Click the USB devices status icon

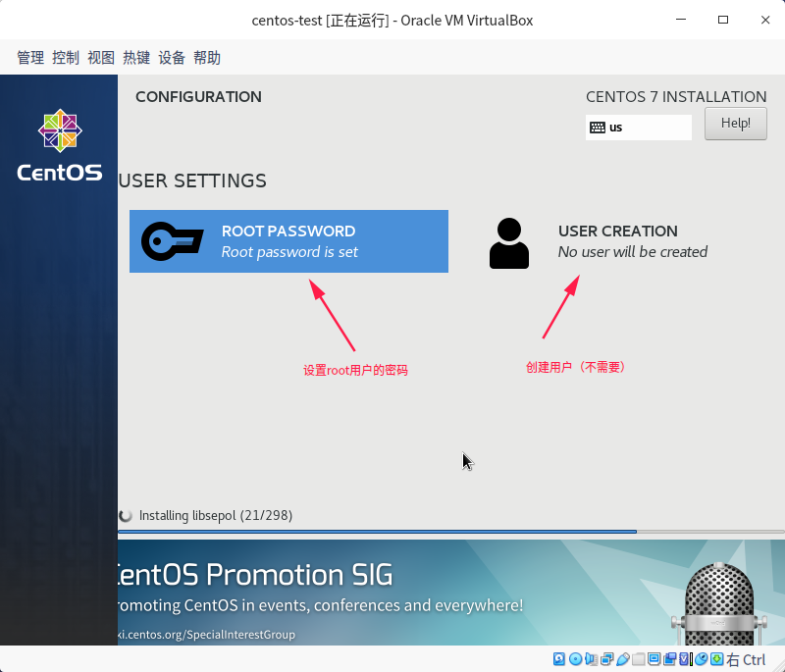coord(623,659)
